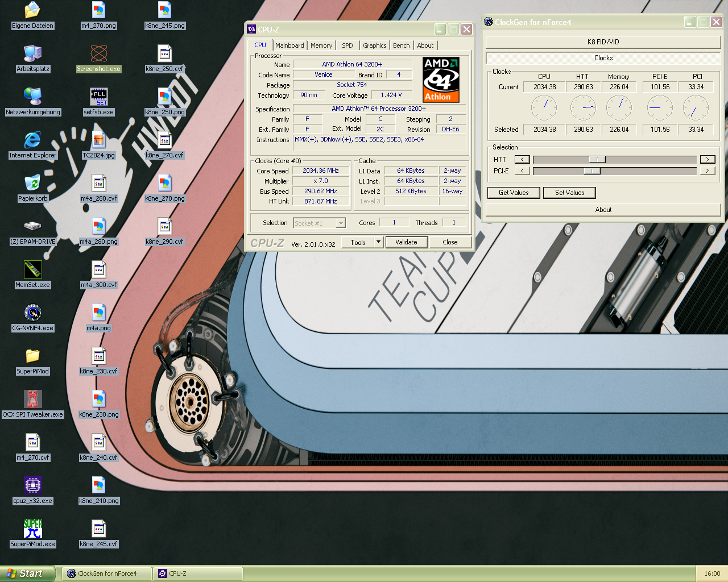Screen dimensions: 728x582
Task: Open the About tab in CPU-Z
Action: tap(425, 45)
